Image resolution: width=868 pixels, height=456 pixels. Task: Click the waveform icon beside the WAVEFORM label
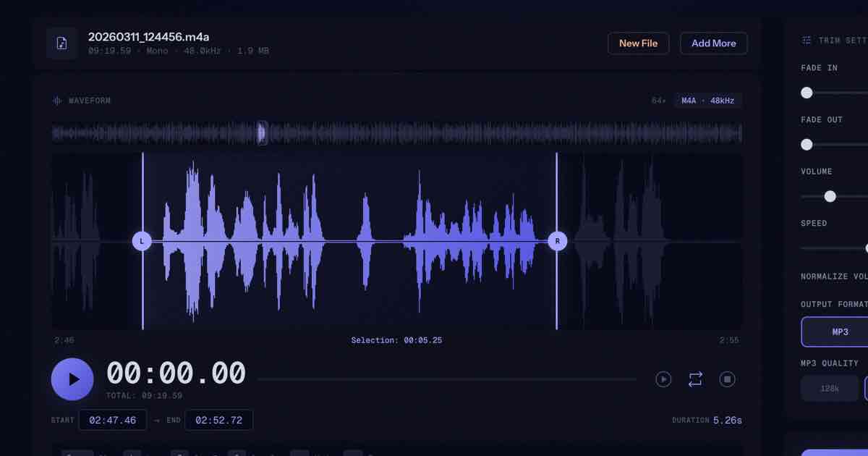[57, 101]
